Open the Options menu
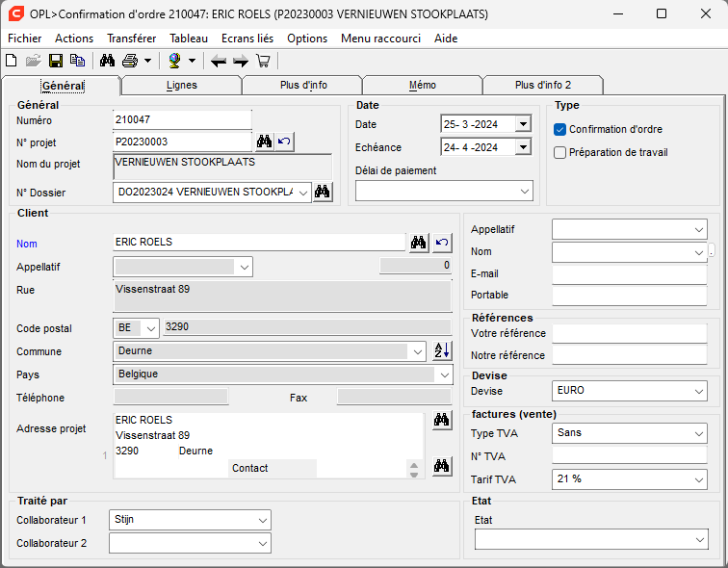 (x=307, y=39)
